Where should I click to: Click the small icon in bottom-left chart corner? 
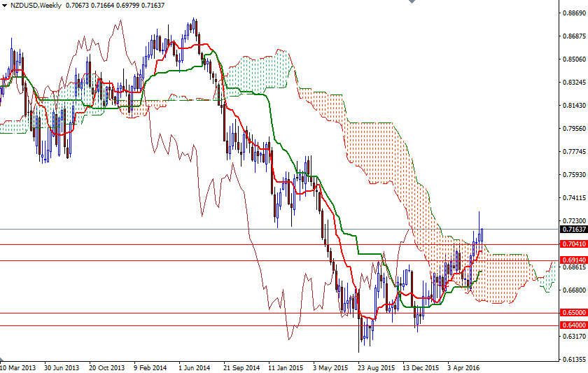pyautogui.click(x=3, y=359)
